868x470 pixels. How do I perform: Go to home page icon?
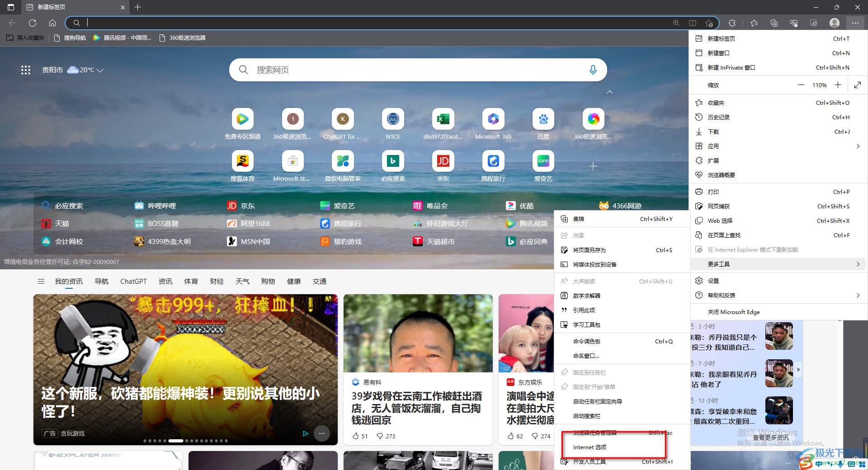pyautogui.click(x=52, y=23)
